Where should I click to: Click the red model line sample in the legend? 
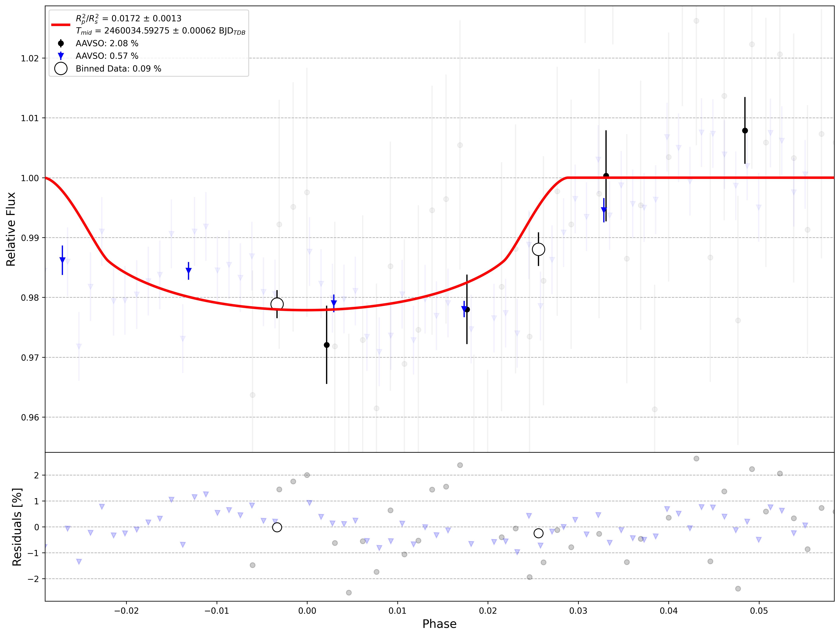(x=61, y=25)
